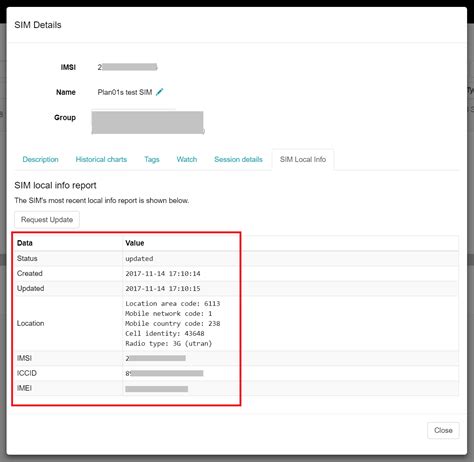Click 'Mobile network code: 1' line
The image size is (474, 462).
(x=169, y=314)
